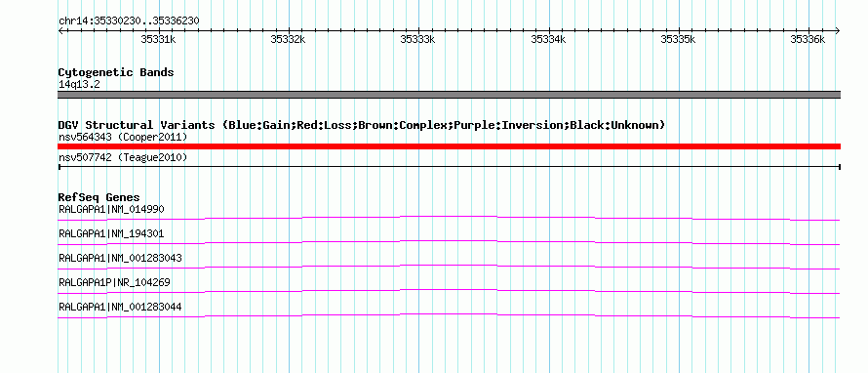Viewport: 868px width, 373px height.
Task: Click the red loss bar for nsv564343
Action: 449,146
